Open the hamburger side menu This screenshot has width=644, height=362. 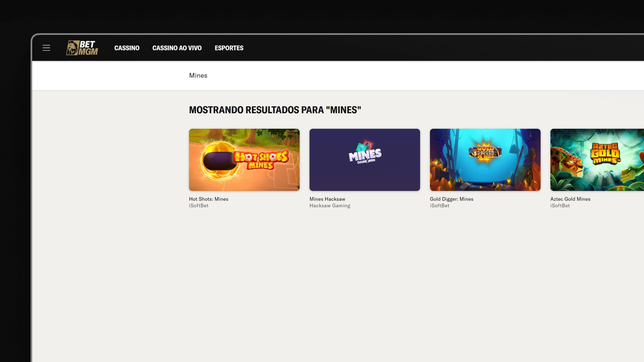46,48
